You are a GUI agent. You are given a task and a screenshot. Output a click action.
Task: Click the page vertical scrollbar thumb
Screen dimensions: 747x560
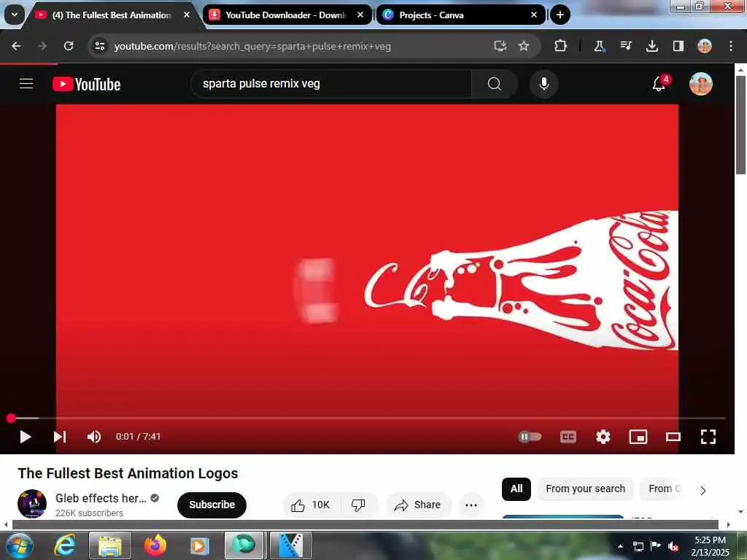click(740, 125)
